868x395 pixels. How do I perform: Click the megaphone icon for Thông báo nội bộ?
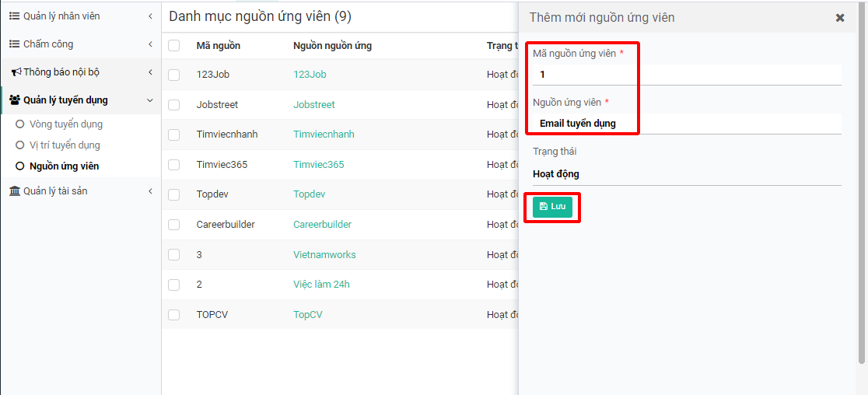16,72
